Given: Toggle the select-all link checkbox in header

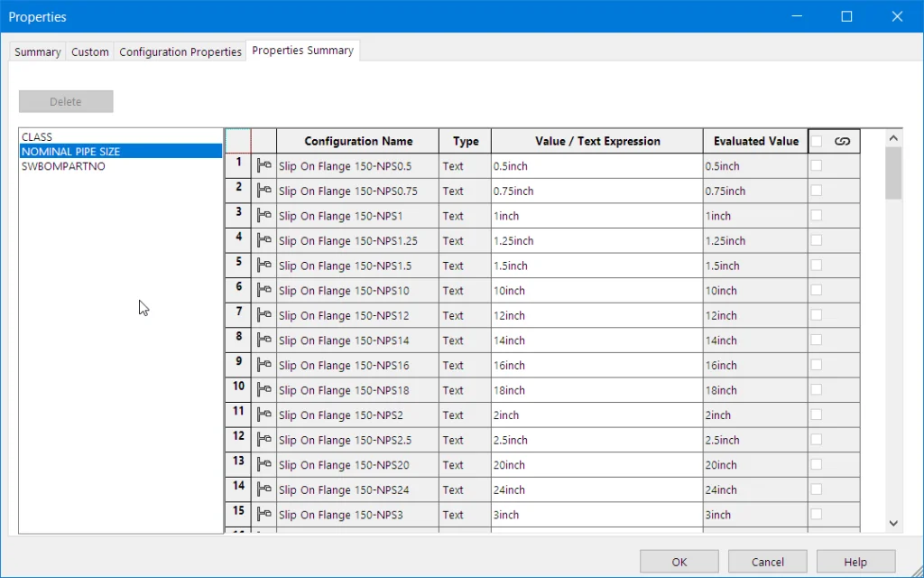Looking at the screenshot, I should (817, 141).
